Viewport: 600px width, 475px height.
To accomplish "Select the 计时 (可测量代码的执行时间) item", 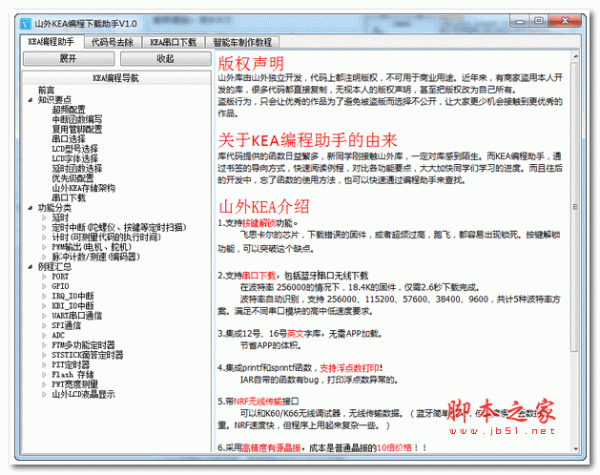I will coord(106,237).
